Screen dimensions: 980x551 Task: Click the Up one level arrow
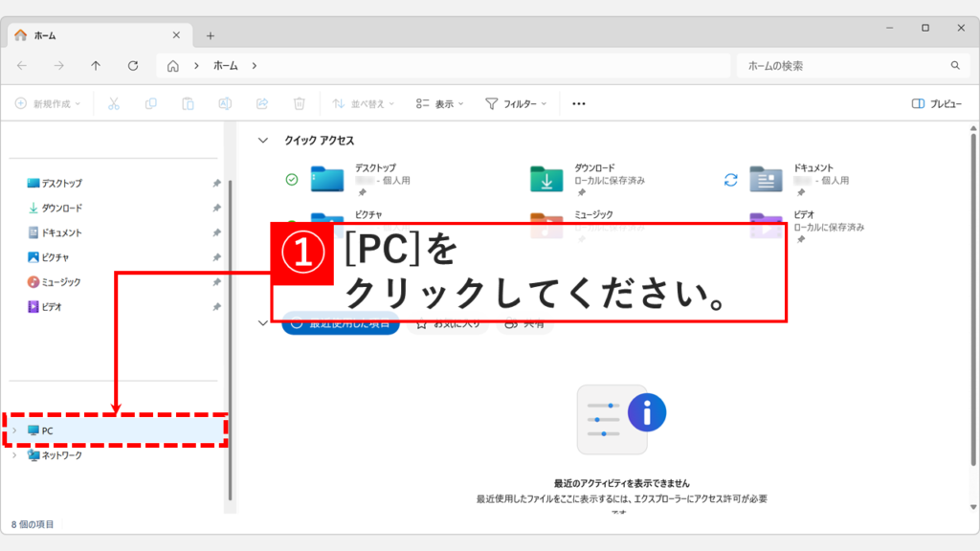[x=96, y=67]
